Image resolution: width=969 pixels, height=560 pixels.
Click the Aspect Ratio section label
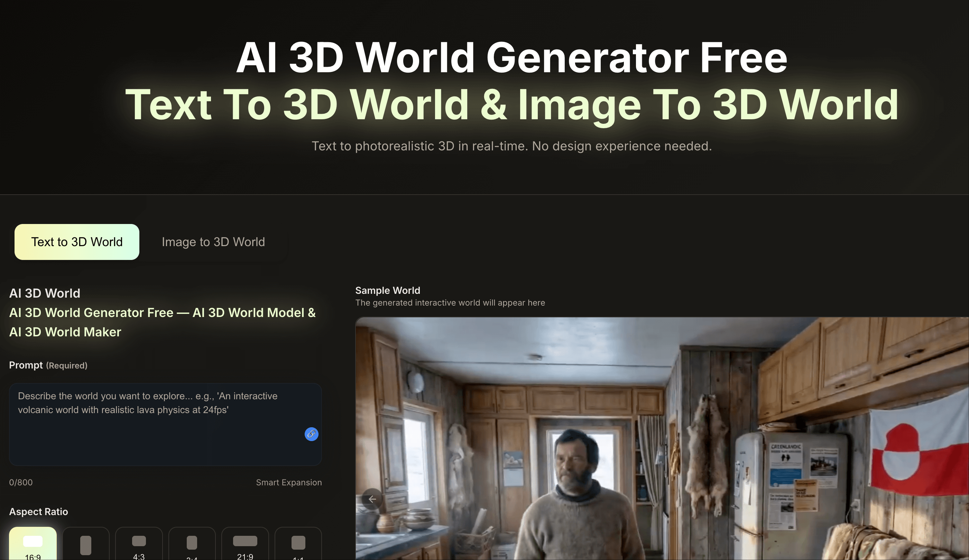pyautogui.click(x=38, y=512)
